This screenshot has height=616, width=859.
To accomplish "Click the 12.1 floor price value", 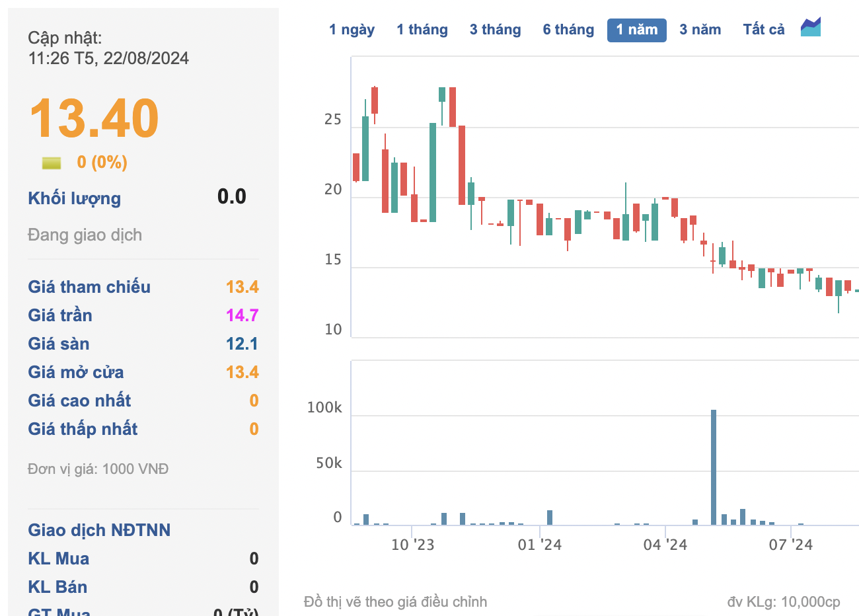I will [x=243, y=344].
